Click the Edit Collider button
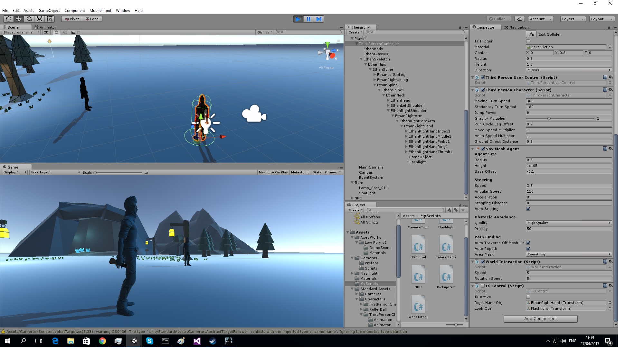The image size is (644, 357). (x=531, y=34)
